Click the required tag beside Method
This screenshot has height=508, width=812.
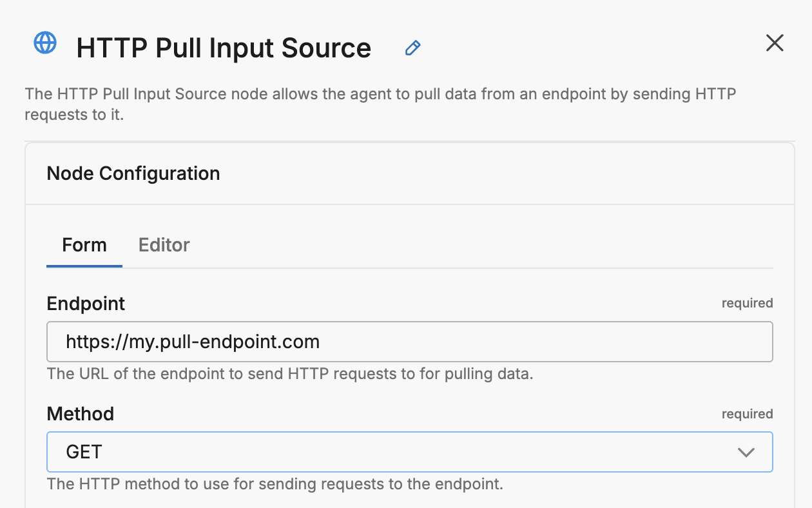pos(747,414)
